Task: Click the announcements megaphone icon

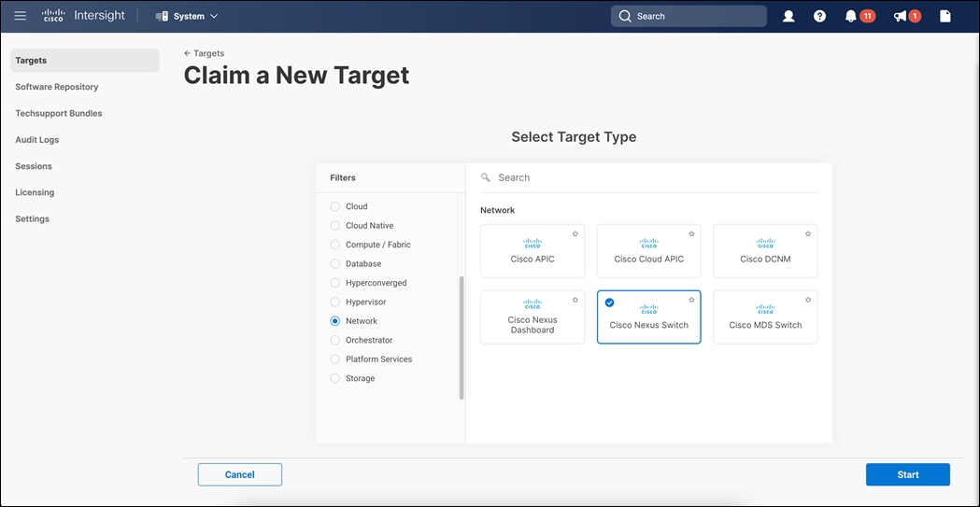Action: [x=901, y=16]
